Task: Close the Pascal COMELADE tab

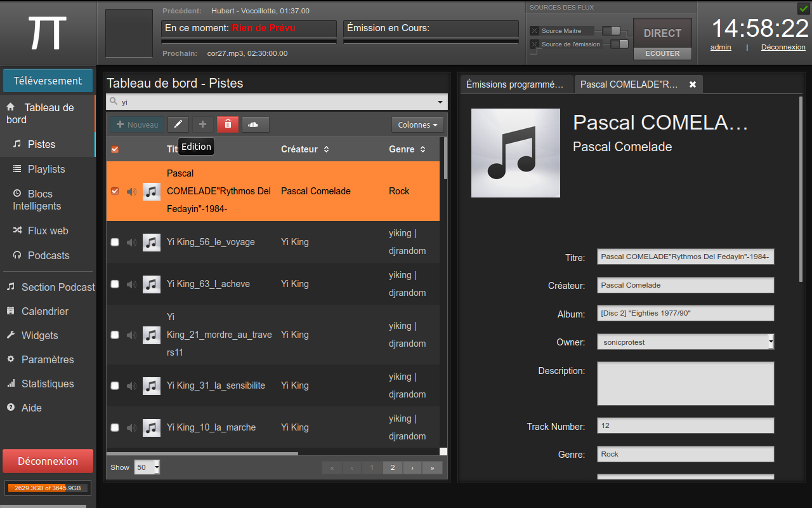Action: click(x=693, y=84)
